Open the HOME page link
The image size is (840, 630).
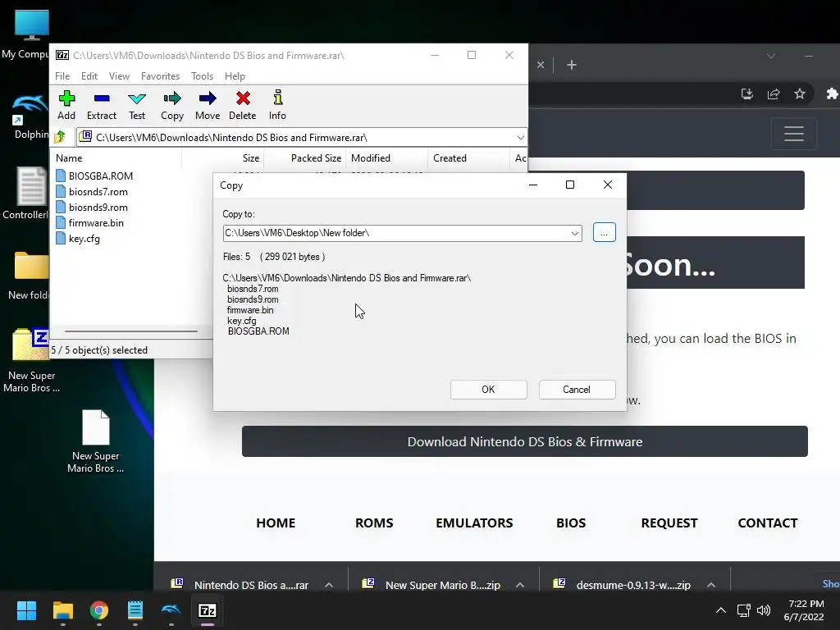click(x=276, y=523)
